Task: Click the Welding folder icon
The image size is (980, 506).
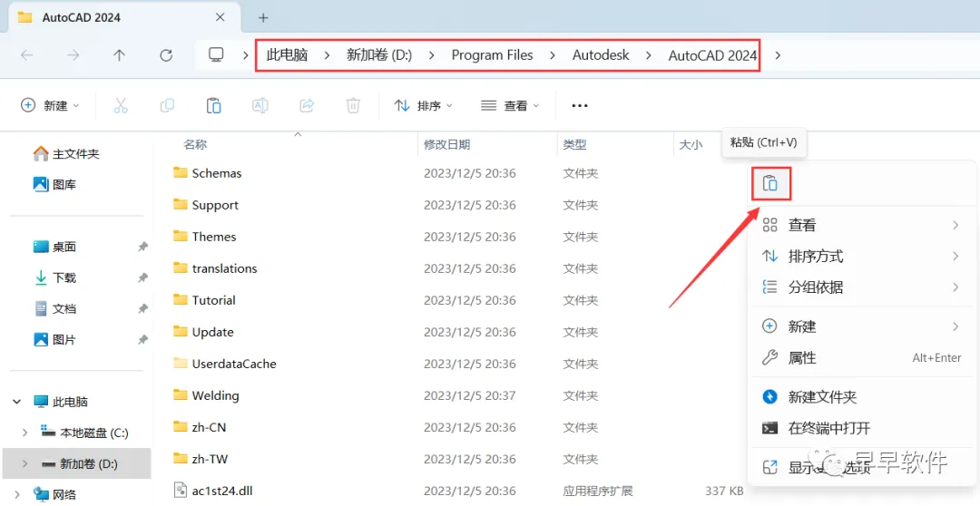Action: tap(181, 395)
